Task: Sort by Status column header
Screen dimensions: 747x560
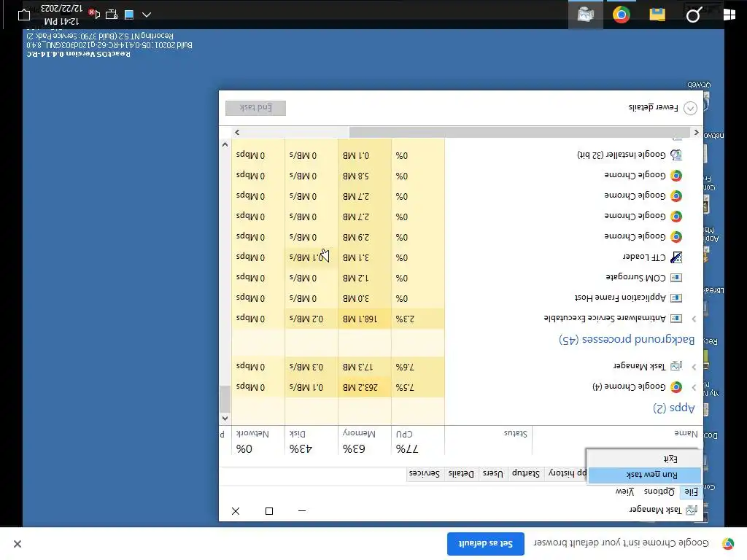Action: [x=488, y=441]
